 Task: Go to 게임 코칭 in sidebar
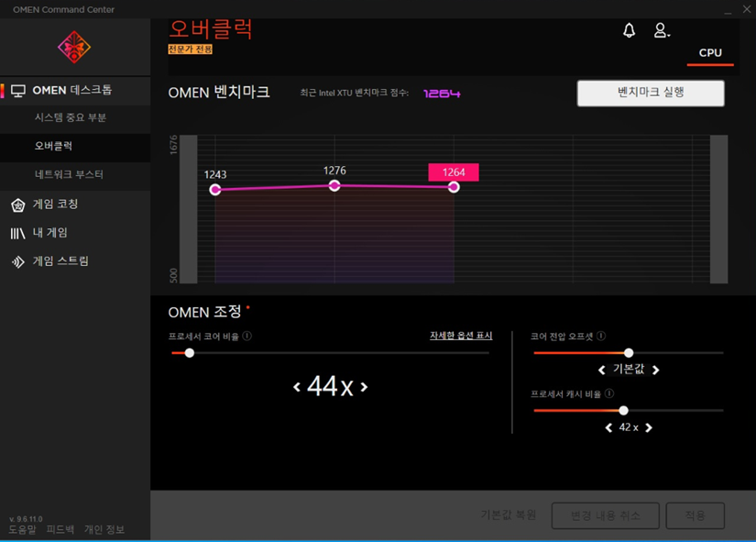(x=75, y=205)
